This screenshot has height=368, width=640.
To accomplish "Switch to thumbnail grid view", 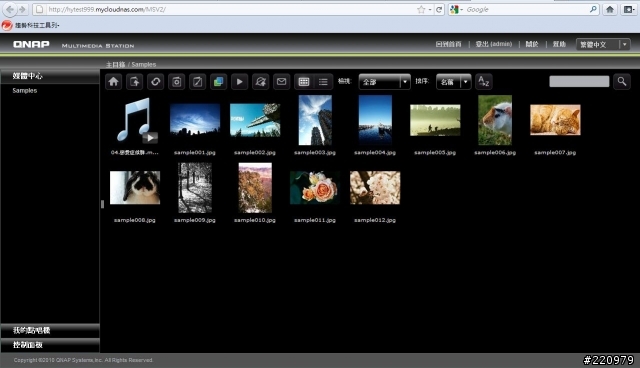I will point(304,82).
